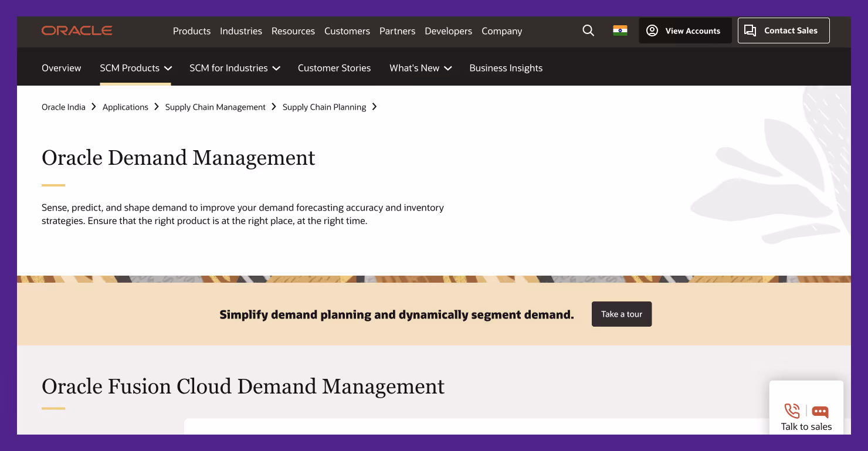This screenshot has width=868, height=451.
Task: Open the Industries menu
Action: [x=241, y=31]
